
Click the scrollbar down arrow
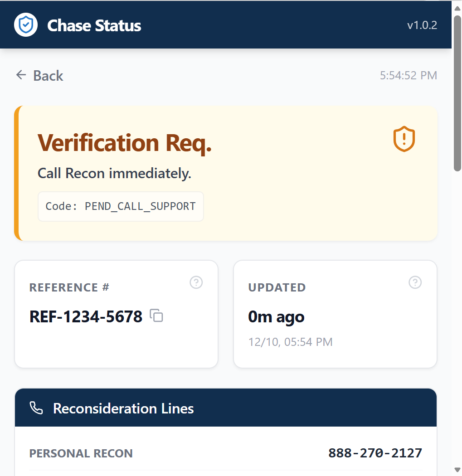click(457, 469)
